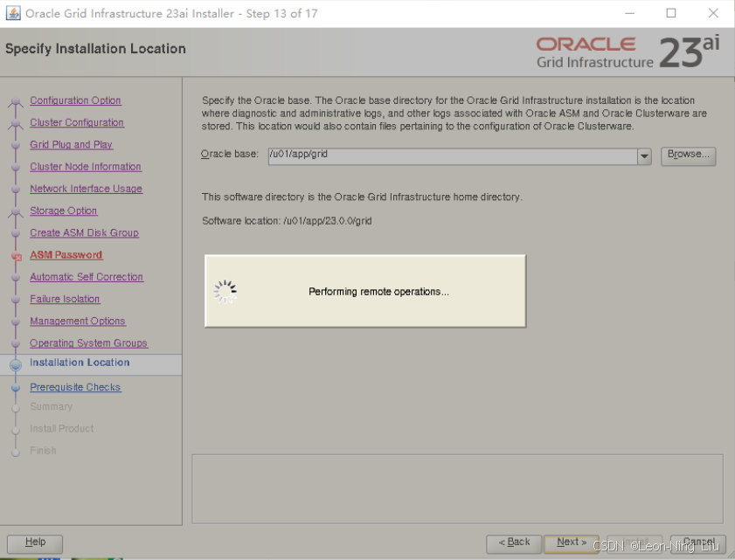Click the grayed Summary step
The image size is (735, 560).
click(x=51, y=406)
